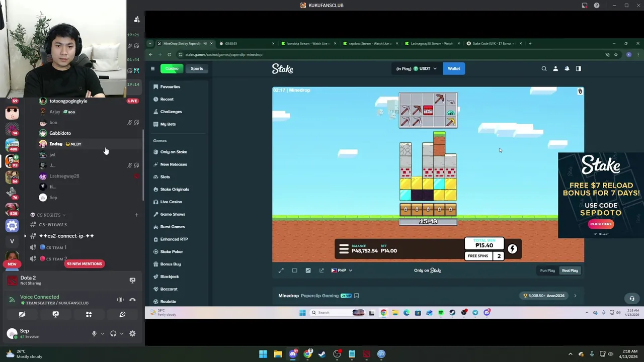
Task: Open Stake notifications bell
Action: click(x=567, y=68)
